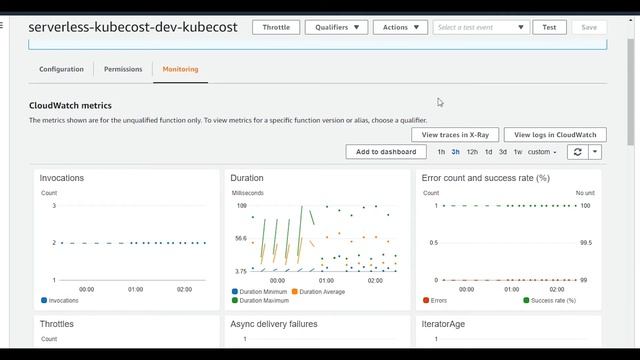
Task: Open the refresh interval dropdown arrow
Action: (x=595, y=152)
